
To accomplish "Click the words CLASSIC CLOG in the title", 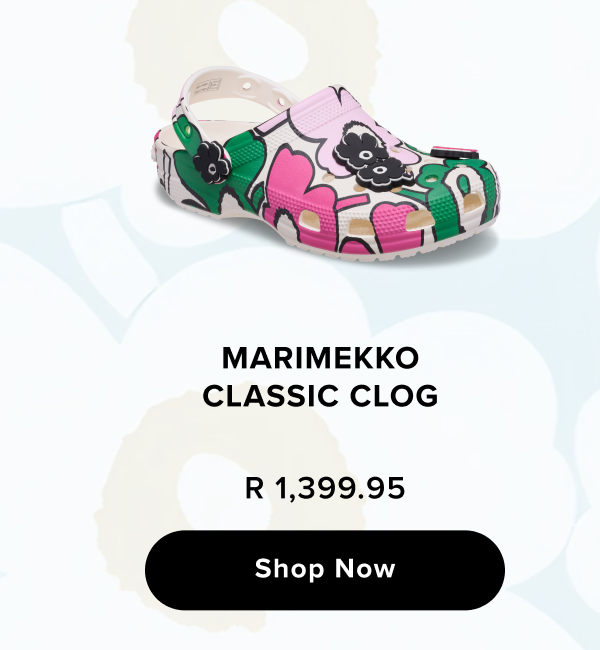I will [x=321, y=395].
